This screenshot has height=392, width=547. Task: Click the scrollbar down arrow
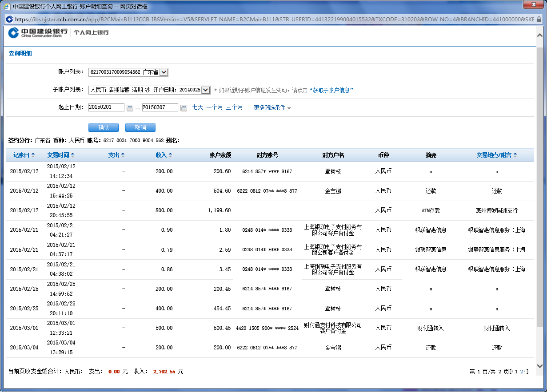[x=540, y=366]
